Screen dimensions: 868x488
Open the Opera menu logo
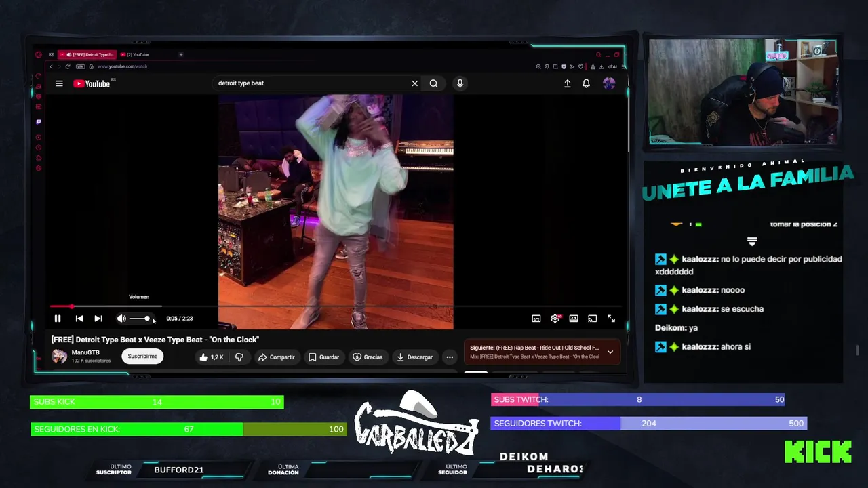coord(39,54)
